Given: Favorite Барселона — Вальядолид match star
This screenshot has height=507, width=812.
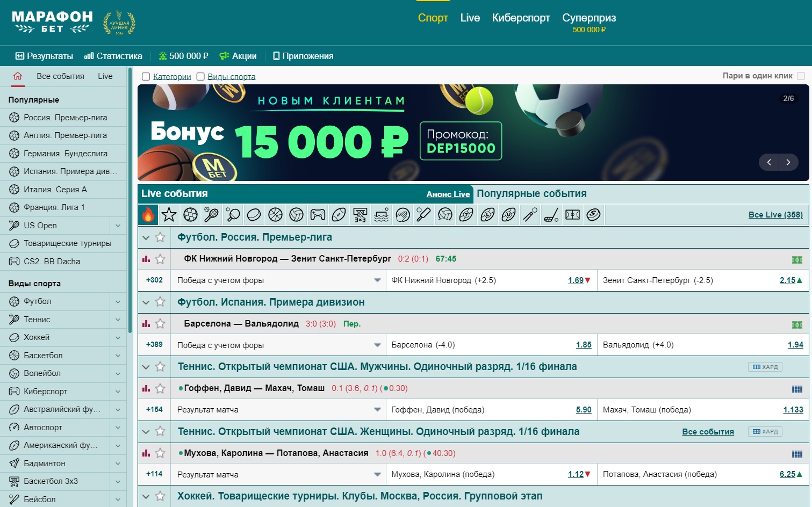Looking at the screenshot, I should (x=160, y=323).
